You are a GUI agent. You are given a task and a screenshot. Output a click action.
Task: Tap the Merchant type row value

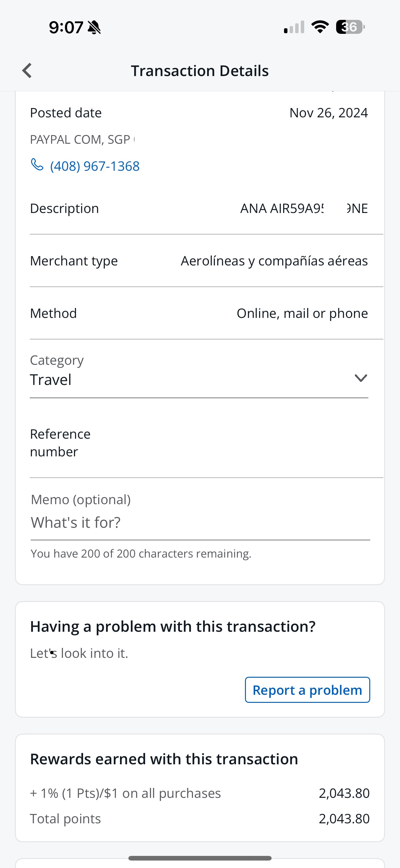(274, 261)
